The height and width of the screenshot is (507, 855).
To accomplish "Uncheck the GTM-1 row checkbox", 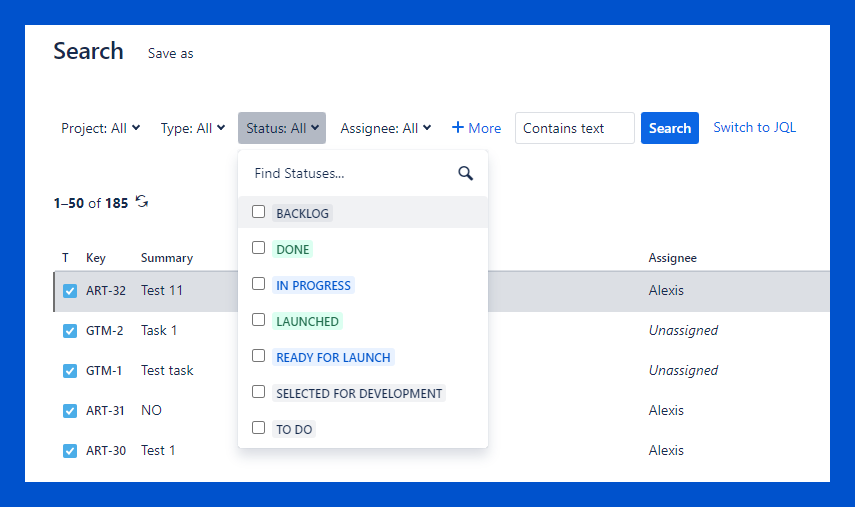I will tap(70, 371).
